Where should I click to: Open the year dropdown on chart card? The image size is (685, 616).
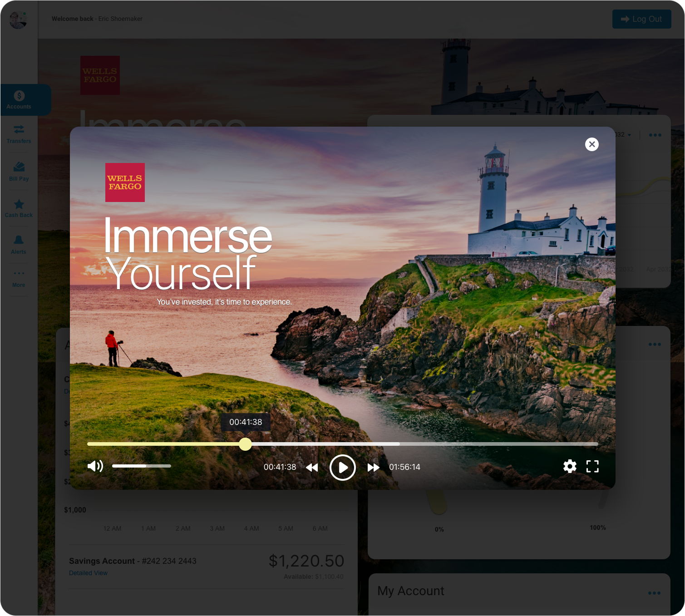(x=624, y=135)
